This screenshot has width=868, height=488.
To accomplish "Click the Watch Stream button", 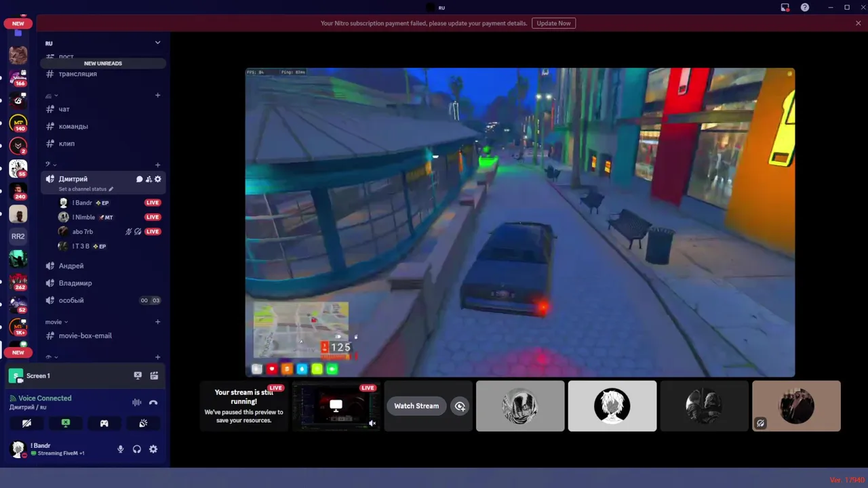I will [x=416, y=406].
